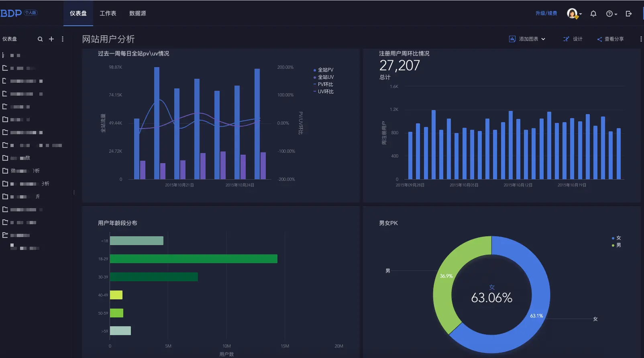The width and height of the screenshot is (644, 358).
Task: Open the help question-mark menu
Action: (x=611, y=14)
